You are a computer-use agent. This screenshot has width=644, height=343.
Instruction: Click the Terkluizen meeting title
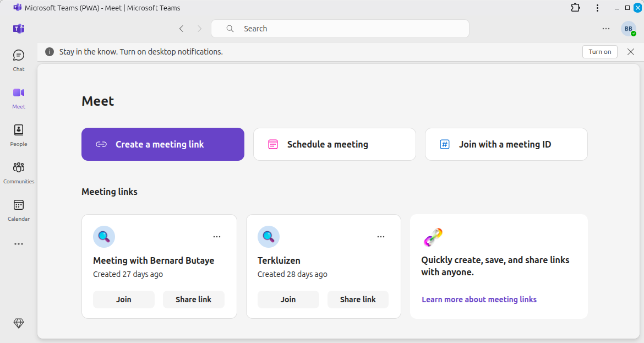279,260
